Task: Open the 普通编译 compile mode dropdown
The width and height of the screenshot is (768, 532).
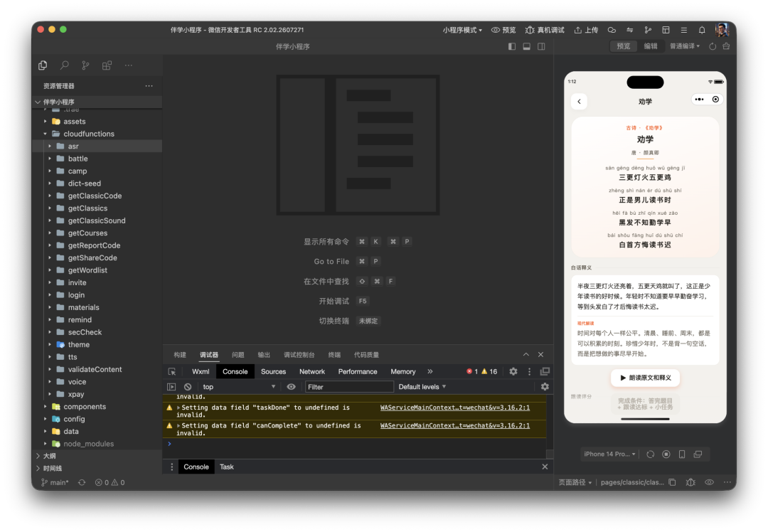Action: 685,46
